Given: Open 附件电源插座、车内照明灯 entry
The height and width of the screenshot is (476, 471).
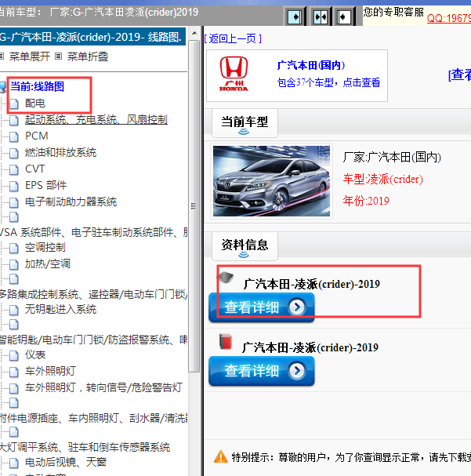Looking at the screenshot, I should pyautogui.click(x=93, y=419).
